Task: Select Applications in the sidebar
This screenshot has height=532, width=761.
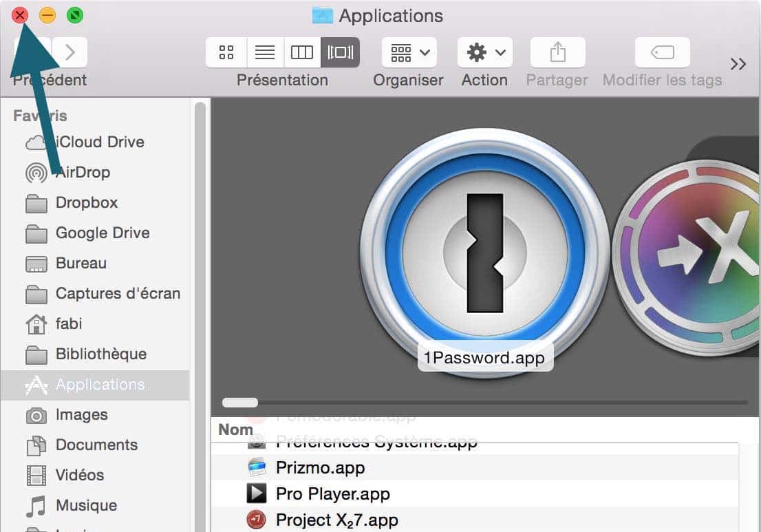Action: (95, 385)
